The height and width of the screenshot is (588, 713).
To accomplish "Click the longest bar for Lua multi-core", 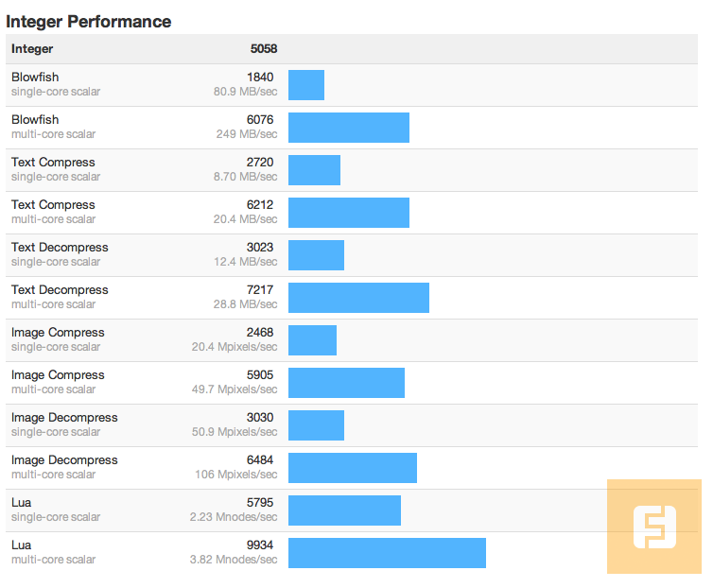I will (x=387, y=553).
